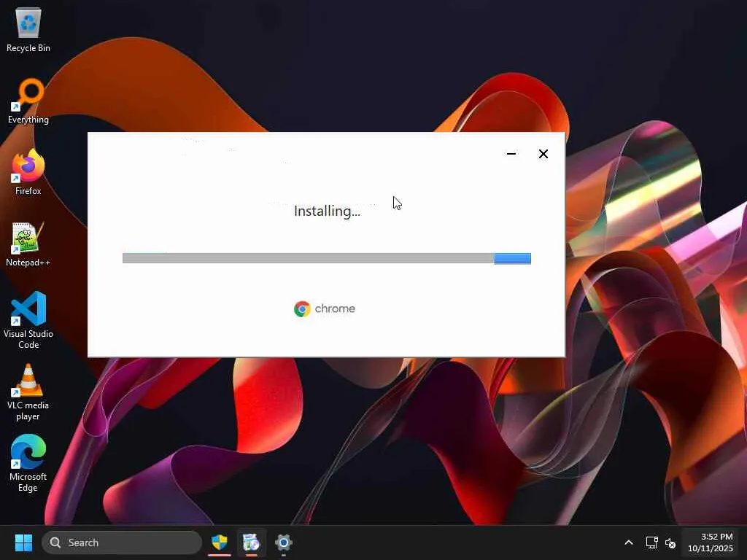
Task: Select the VLC media player shortcut
Action: coord(28,392)
